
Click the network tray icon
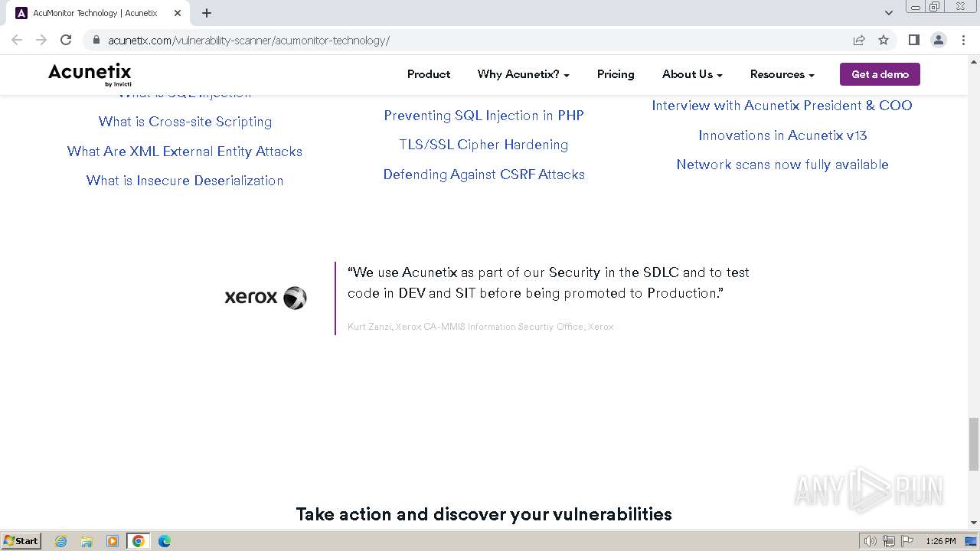(x=889, y=541)
